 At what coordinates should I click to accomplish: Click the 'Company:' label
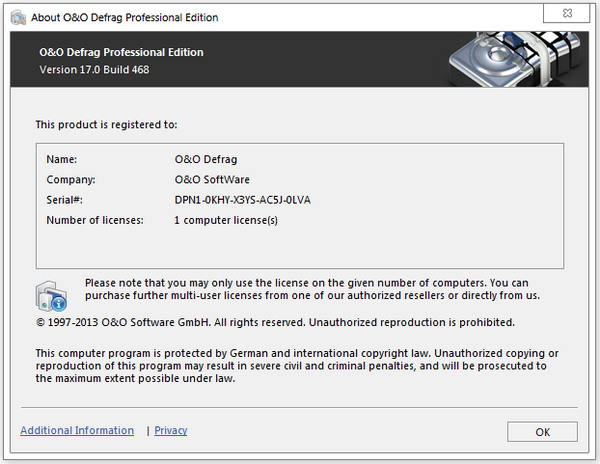point(70,180)
